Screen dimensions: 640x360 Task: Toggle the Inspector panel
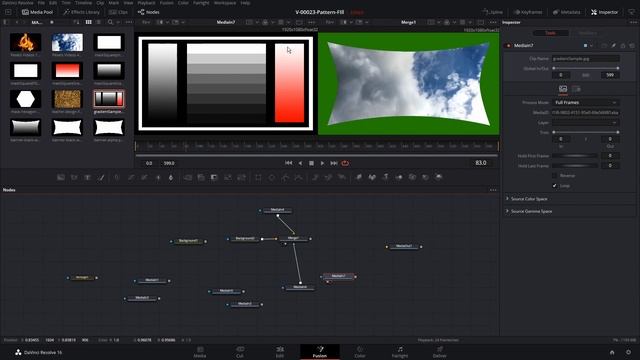[604, 12]
